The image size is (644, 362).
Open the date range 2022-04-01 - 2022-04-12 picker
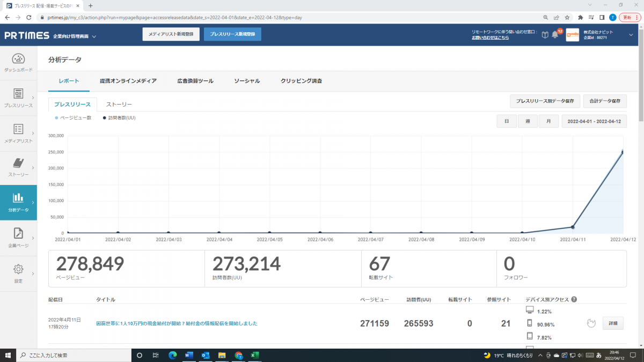pyautogui.click(x=594, y=121)
